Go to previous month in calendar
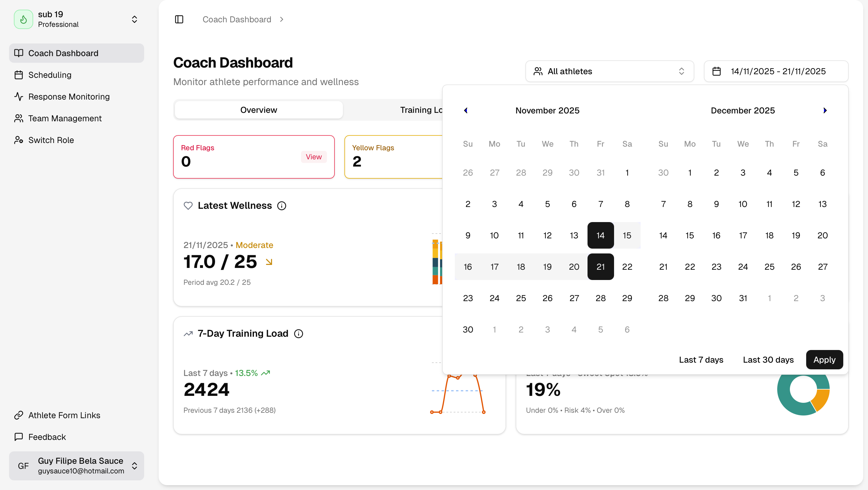Viewport: 868px width, 490px height. tap(466, 110)
